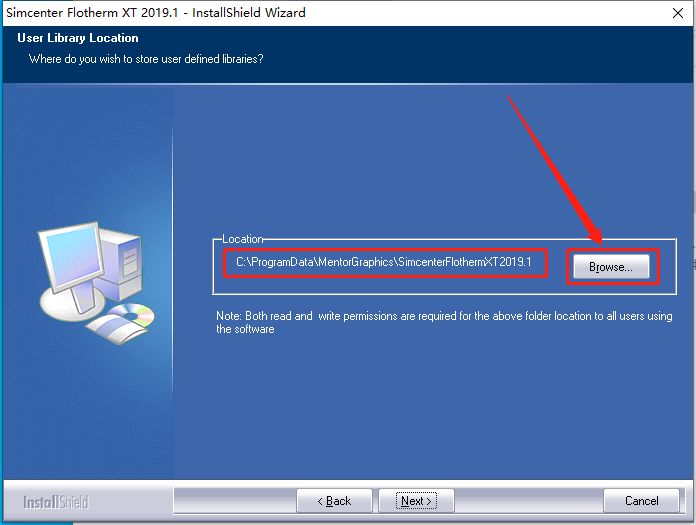
Task: Click the PC tower illustration
Action: click(122, 263)
